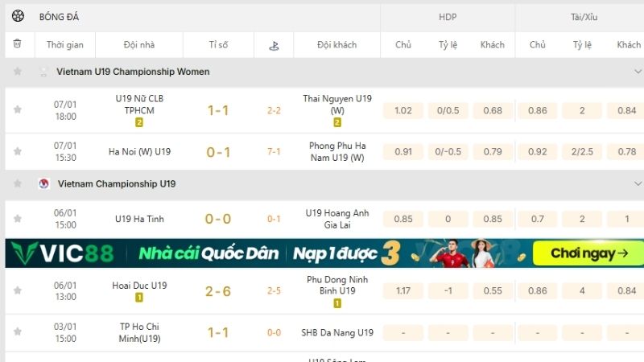Click the Vietnam Championship U19 league logo
Screen dimensions: 644x362
pos(43,183)
